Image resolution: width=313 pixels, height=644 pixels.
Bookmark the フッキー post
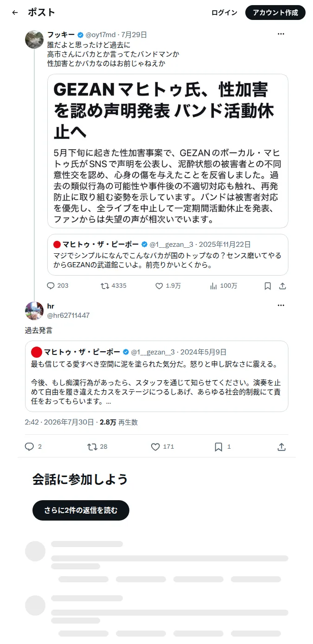(x=268, y=286)
